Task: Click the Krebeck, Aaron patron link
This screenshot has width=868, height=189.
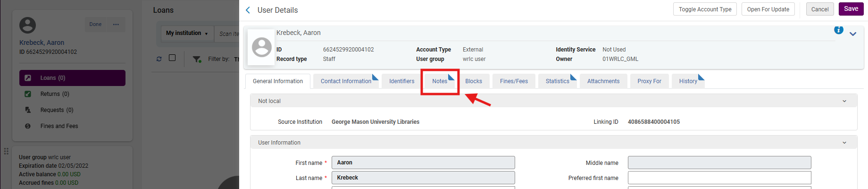Action: [x=42, y=43]
